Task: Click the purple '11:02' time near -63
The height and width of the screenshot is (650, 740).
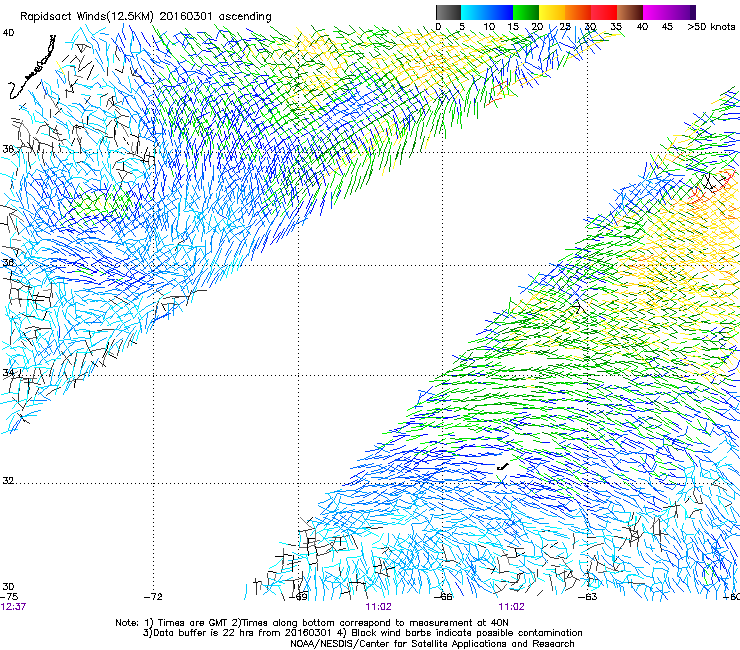Action: [x=512, y=607]
